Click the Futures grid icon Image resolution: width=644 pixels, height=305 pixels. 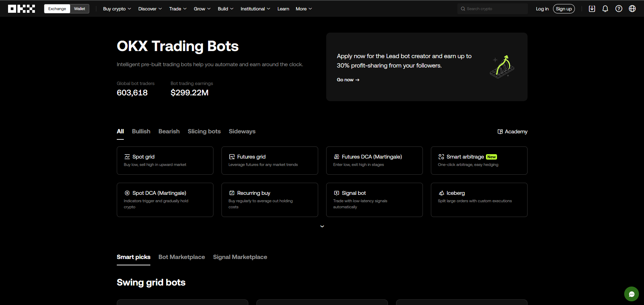[232, 157]
